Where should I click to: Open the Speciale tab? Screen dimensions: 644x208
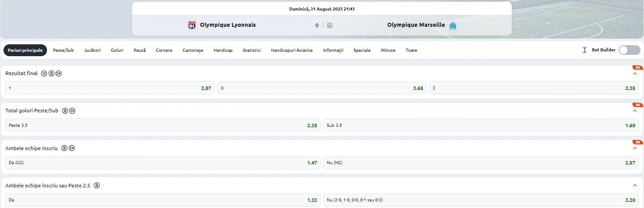click(x=362, y=50)
